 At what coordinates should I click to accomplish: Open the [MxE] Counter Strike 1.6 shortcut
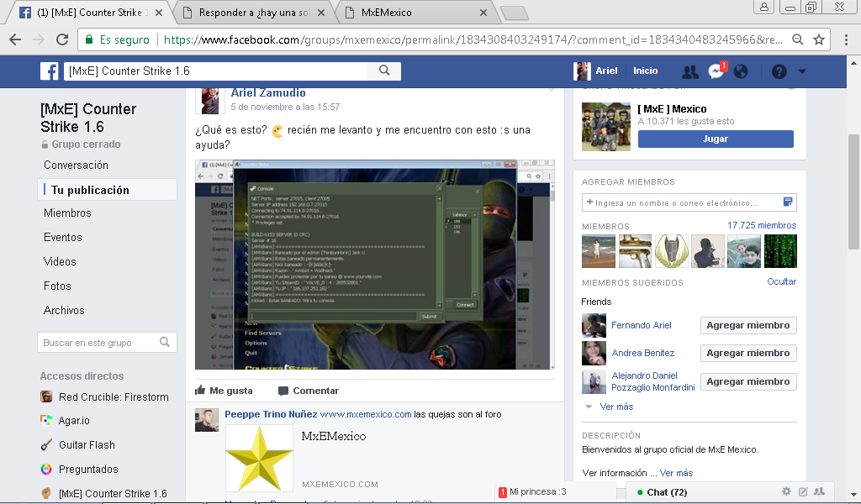(x=103, y=494)
